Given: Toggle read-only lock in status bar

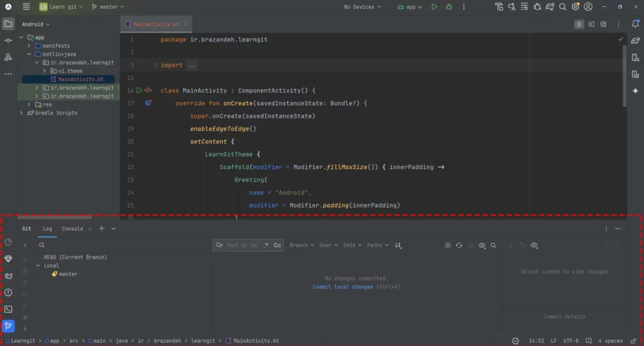Looking at the screenshot, I should [634, 341].
